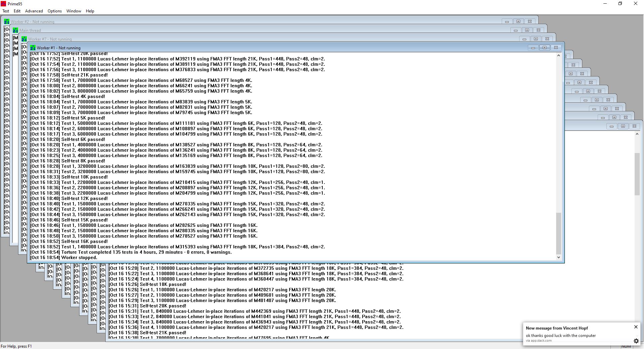Click Worker #1 scrollbar down arrow
The height and width of the screenshot is (349, 644).
[558, 257]
